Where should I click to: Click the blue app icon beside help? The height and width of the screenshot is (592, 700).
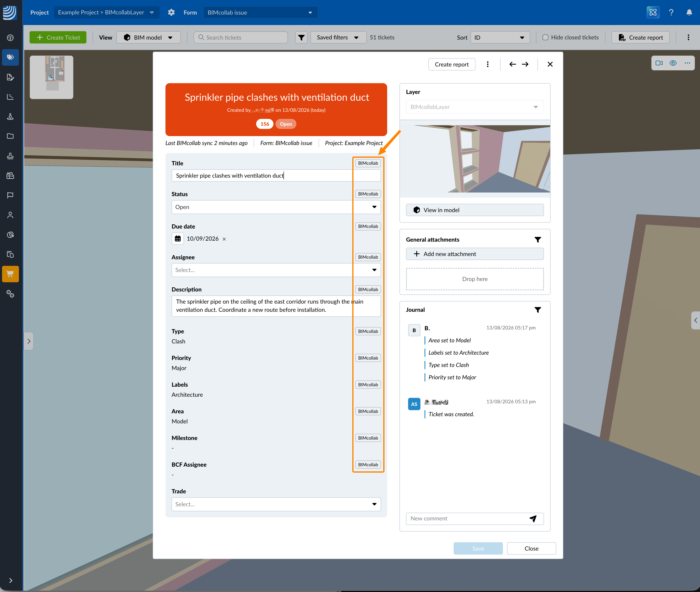[653, 13]
